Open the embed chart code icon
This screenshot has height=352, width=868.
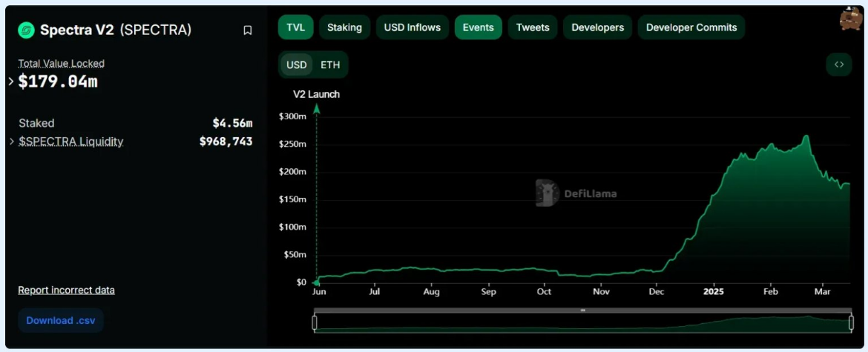pos(839,64)
